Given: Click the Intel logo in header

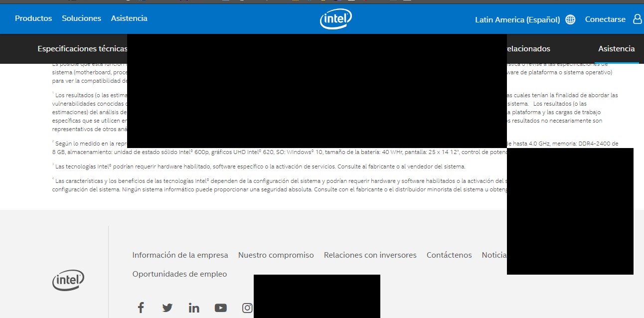Looking at the screenshot, I should tap(336, 19).
